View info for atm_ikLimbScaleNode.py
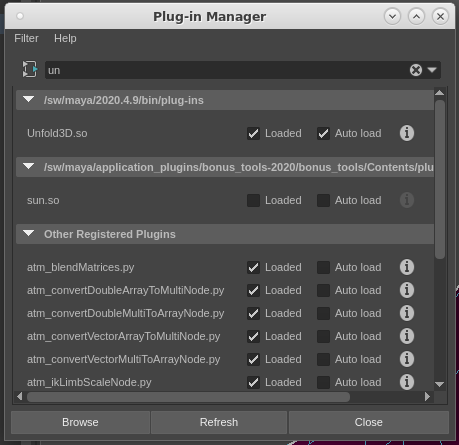 point(407,382)
